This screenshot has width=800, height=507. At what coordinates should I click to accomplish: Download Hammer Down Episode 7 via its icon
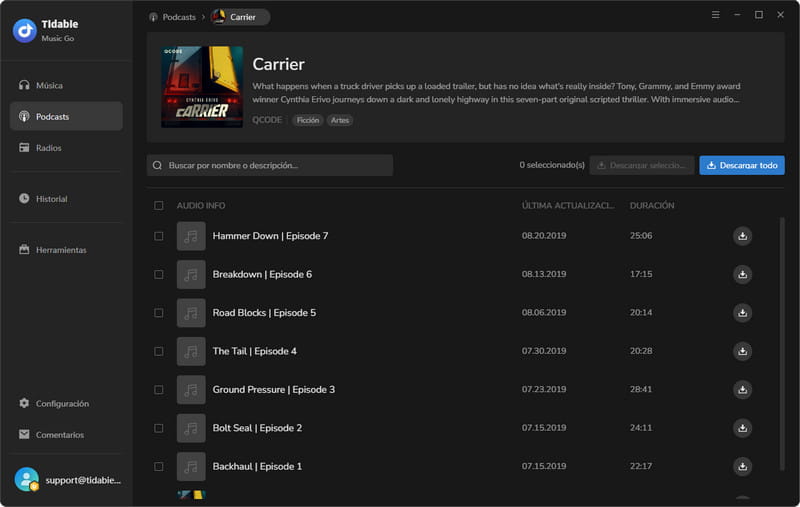point(742,236)
